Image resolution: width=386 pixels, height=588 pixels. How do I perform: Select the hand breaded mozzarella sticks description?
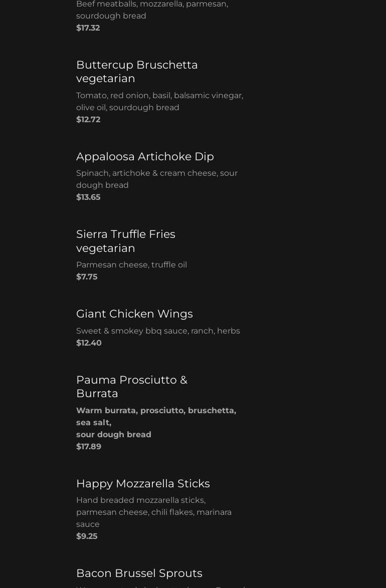154,512
